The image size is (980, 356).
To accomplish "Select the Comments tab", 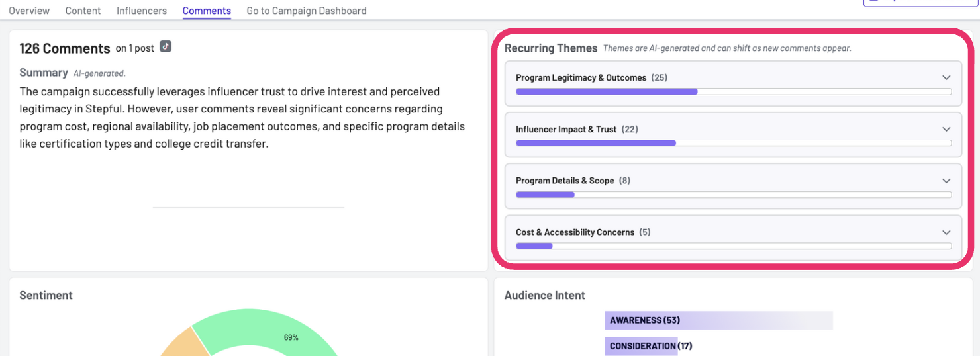I will (207, 11).
